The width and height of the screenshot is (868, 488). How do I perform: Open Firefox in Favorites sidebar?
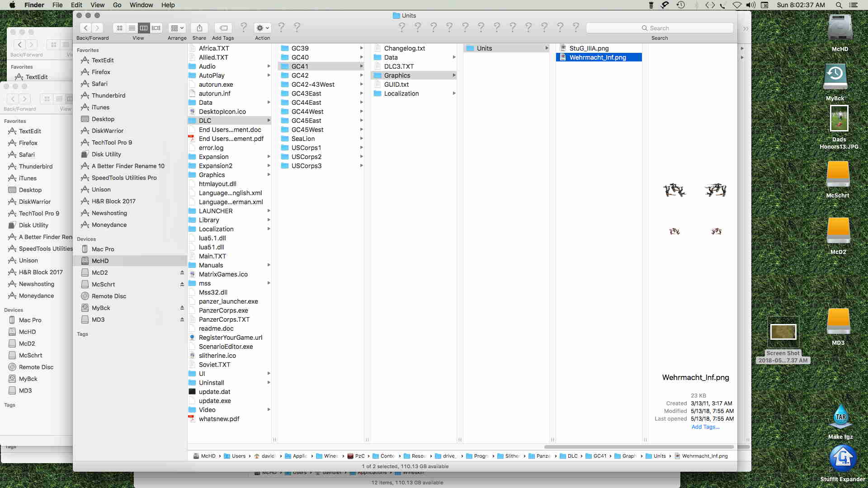point(101,72)
